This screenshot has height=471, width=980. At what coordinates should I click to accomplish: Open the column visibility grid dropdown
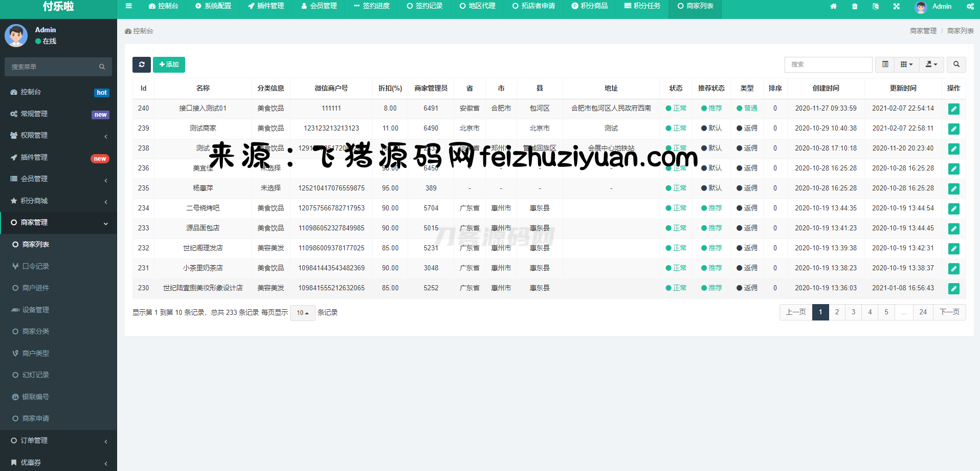906,65
